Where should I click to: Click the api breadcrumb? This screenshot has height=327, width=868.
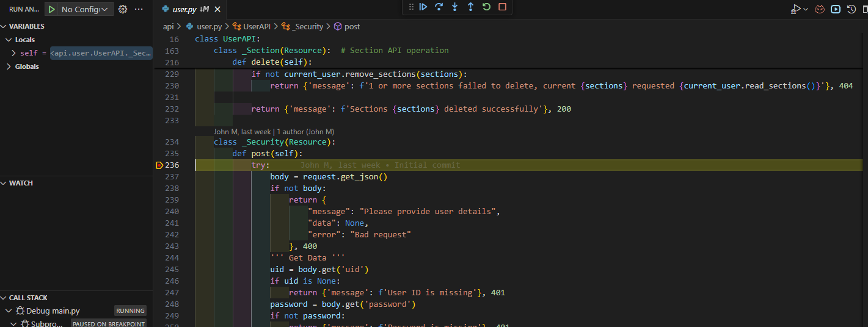[x=168, y=26]
